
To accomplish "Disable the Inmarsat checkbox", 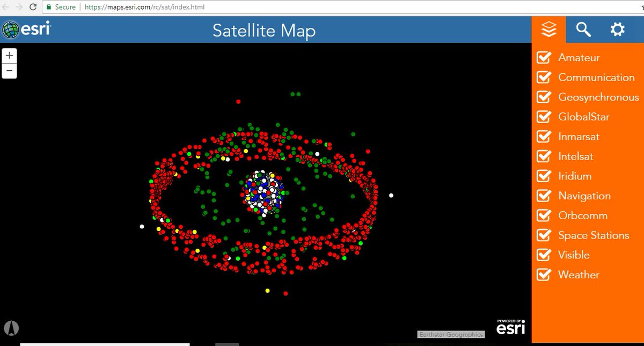I will (544, 136).
